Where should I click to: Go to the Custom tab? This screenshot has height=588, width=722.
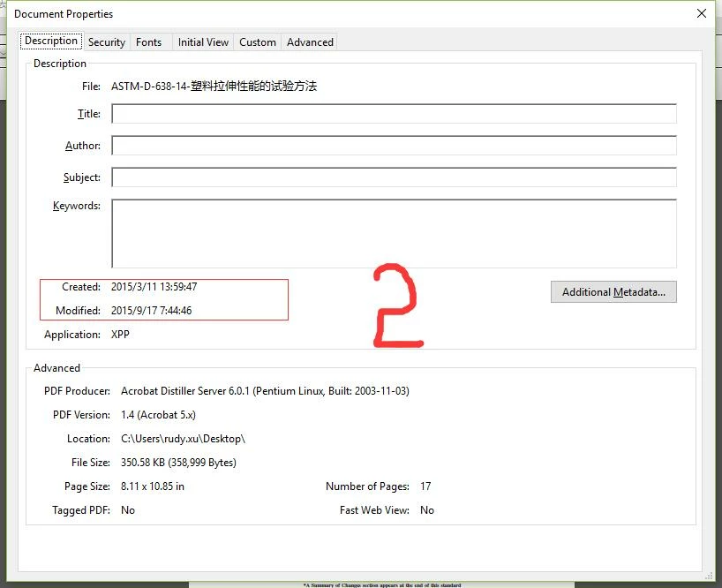click(258, 41)
